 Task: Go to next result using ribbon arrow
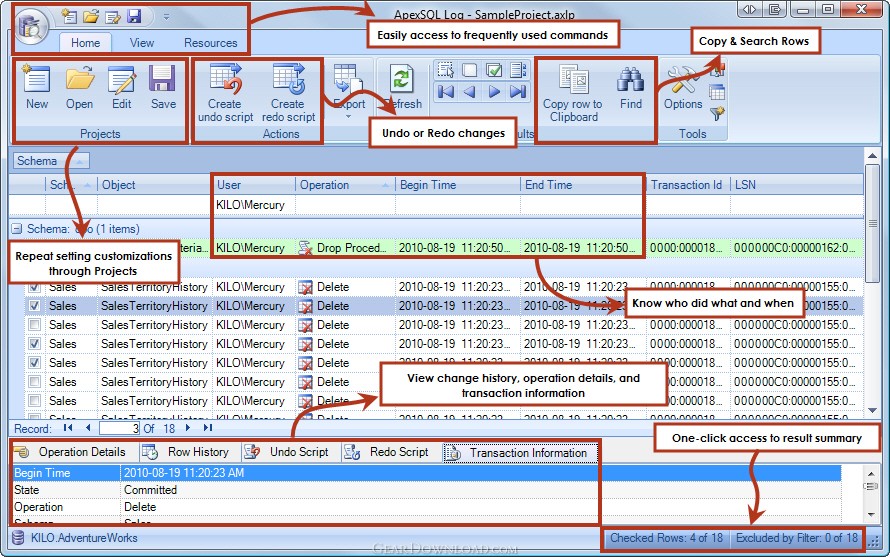(494, 92)
